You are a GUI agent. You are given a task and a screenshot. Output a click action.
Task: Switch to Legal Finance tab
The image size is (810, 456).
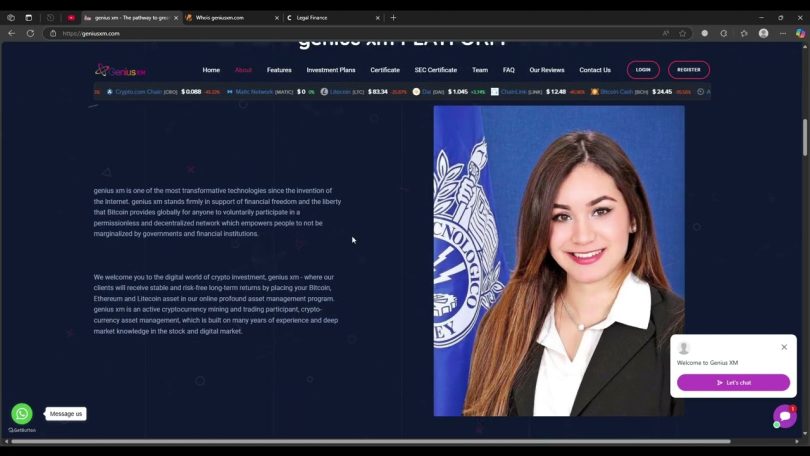[333, 18]
